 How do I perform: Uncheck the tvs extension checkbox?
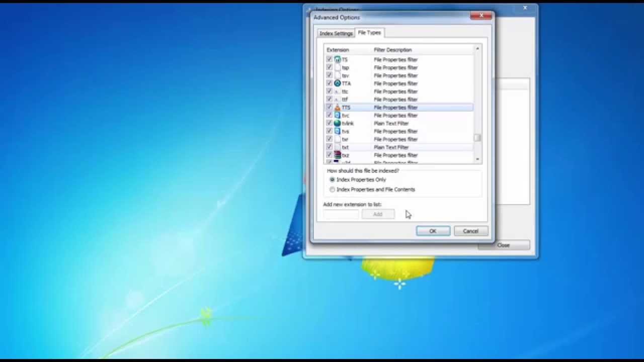pyautogui.click(x=330, y=131)
